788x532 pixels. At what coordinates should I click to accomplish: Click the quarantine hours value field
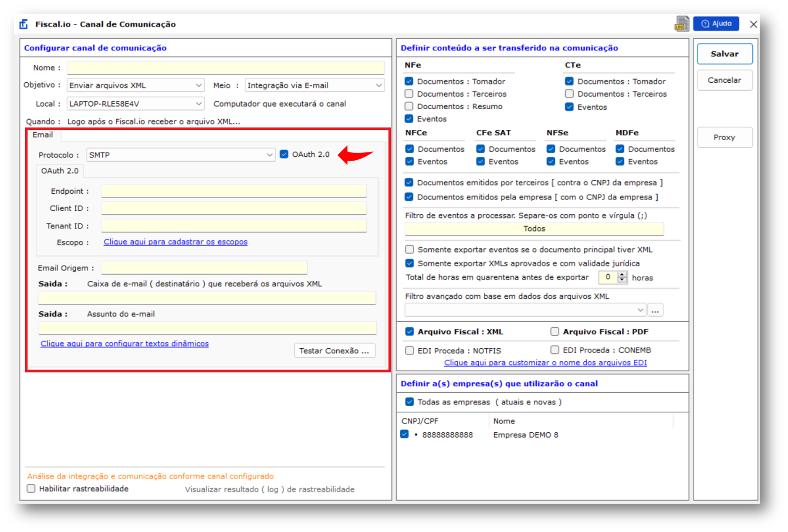pos(608,277)
